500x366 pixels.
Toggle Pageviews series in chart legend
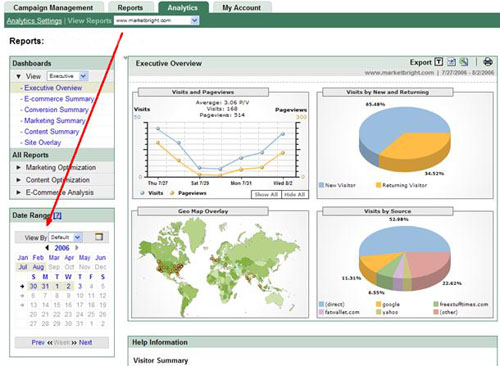coord(188,193)
